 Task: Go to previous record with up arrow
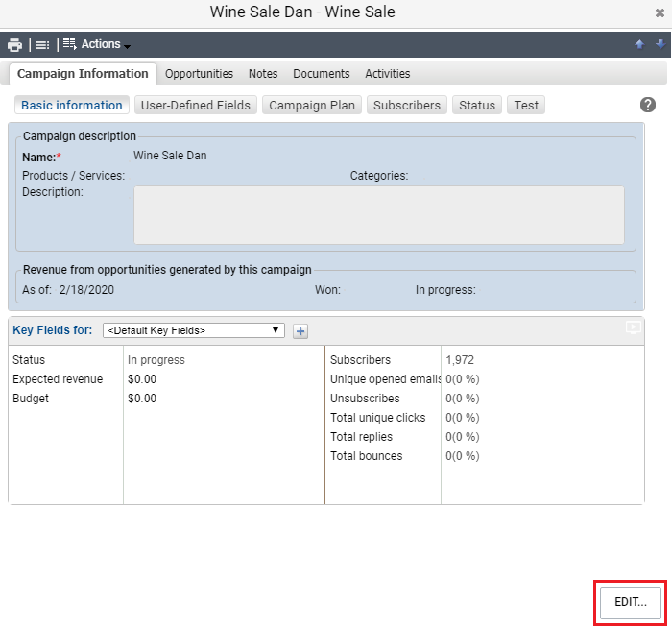tap(639, 45)
